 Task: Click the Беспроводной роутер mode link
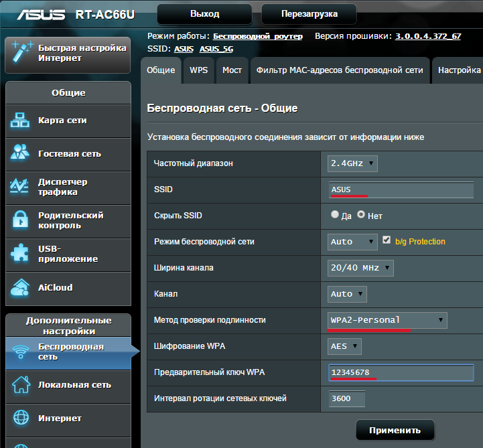coord(258,36)
